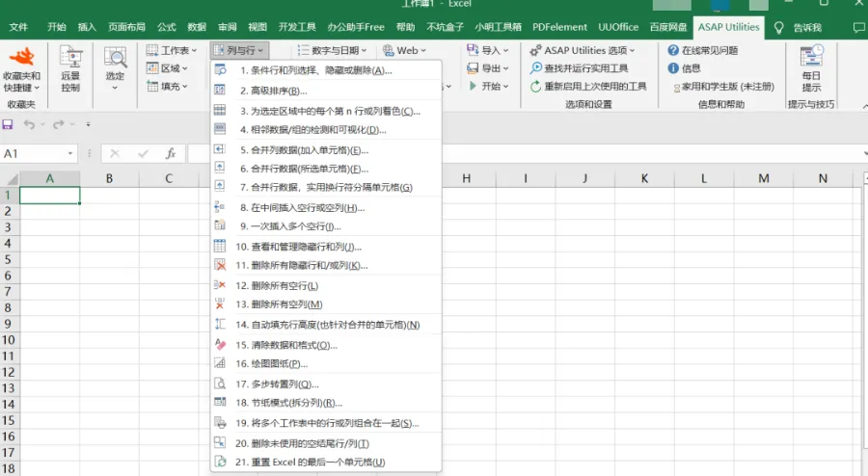Click the Insert Function fx icon

tap(171, 153)
